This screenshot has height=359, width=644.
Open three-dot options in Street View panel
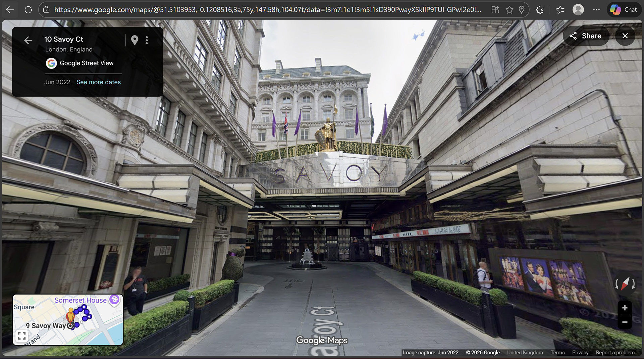(147, 40)
